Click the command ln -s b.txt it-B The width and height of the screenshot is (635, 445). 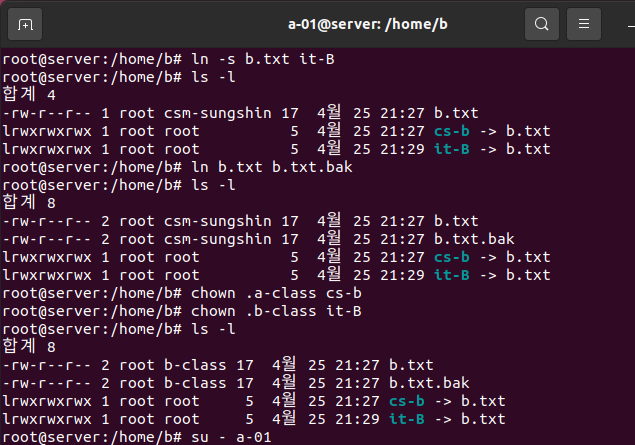[263, 59]
